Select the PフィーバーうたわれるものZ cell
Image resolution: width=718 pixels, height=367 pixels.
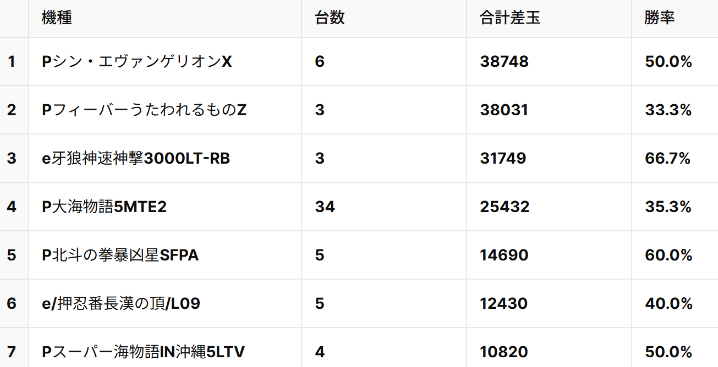[x=165, y=110]
